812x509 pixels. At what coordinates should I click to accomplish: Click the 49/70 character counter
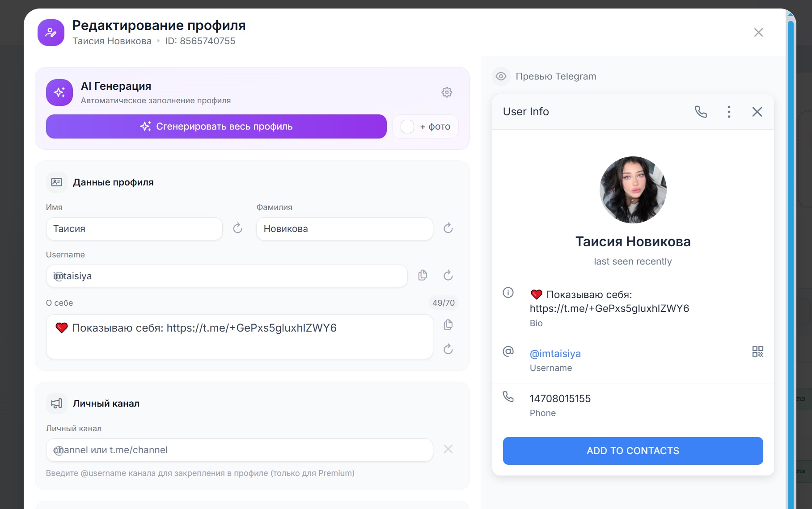click(443, 303)
